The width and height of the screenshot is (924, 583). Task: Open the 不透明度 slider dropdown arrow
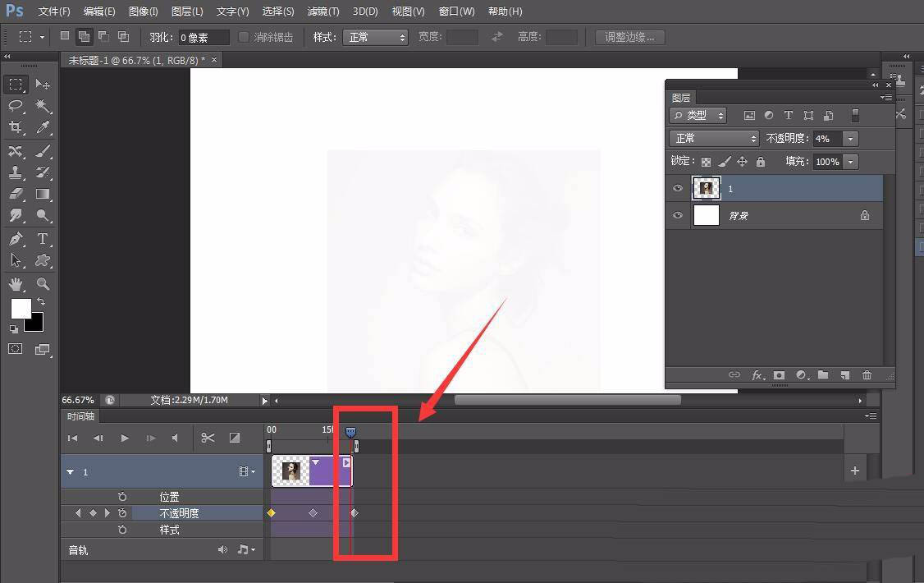pos(850,139)
